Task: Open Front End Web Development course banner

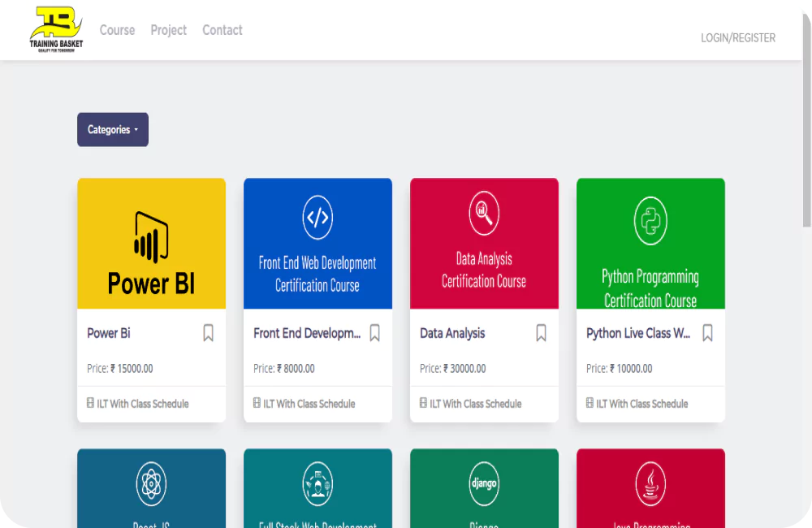Action: point(317,244)
